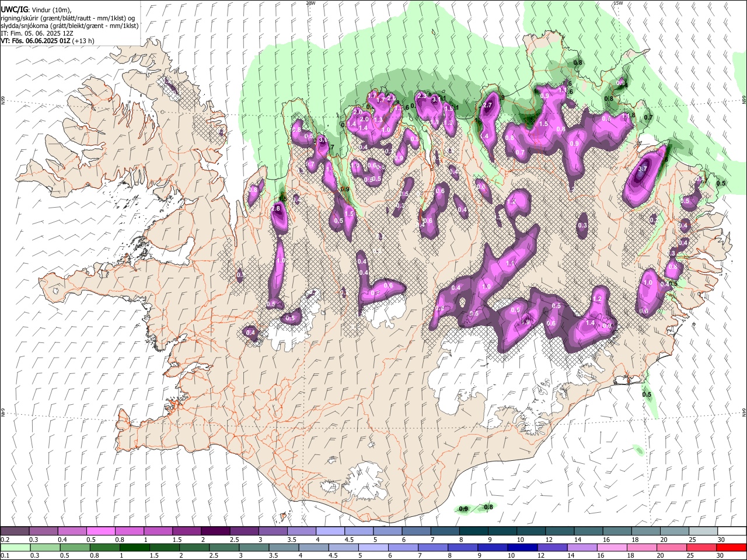The image size is (747, 560).
Task: Click 'IT: Fim. 05. 06. 2025 12Z' line
Action: point(37,33)
